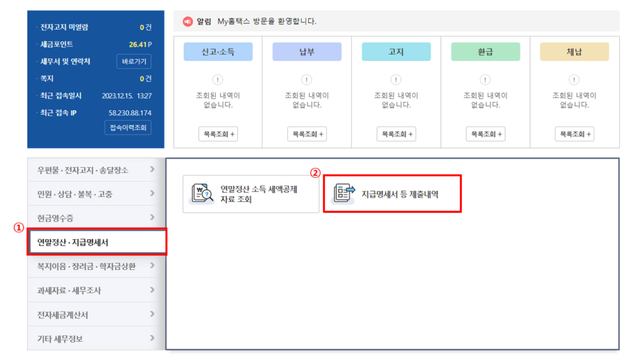Open the year-end deduction data magnifier icon
The height and width of the screenshot is (358, 644).
[202, 194]
